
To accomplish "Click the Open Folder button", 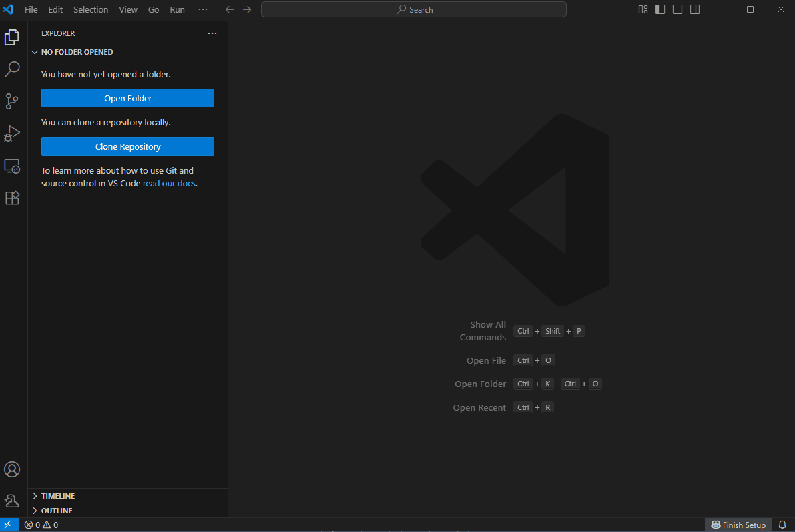I will pos(127,98).
